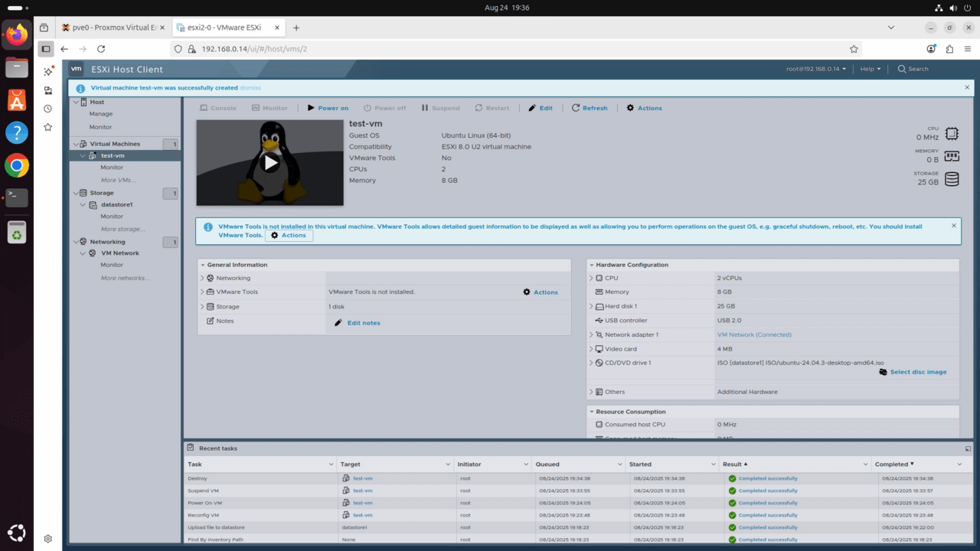Open Monitor under Host
This screenshot has height=551, width=980.
100,127
